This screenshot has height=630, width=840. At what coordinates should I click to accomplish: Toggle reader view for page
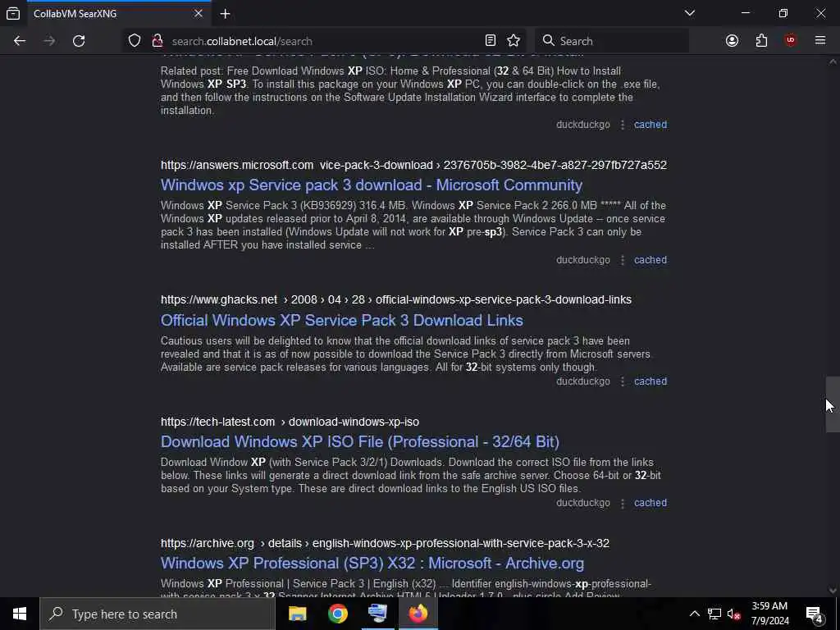(491, 41)
